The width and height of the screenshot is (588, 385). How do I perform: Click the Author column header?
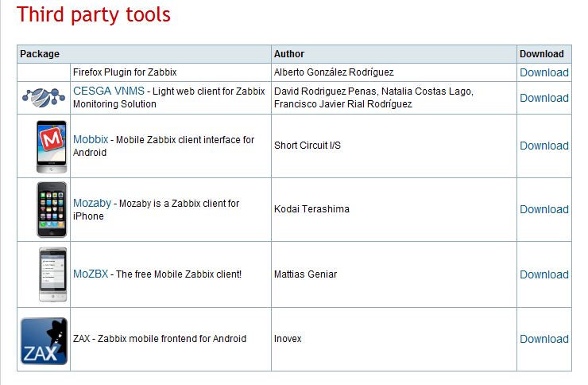(x=289, y=54)
